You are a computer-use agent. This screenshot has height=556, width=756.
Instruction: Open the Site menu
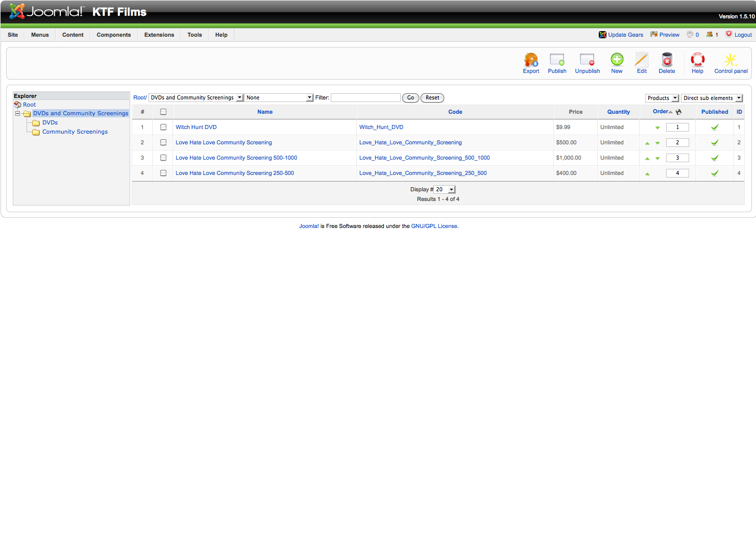[x=13, y=35]
